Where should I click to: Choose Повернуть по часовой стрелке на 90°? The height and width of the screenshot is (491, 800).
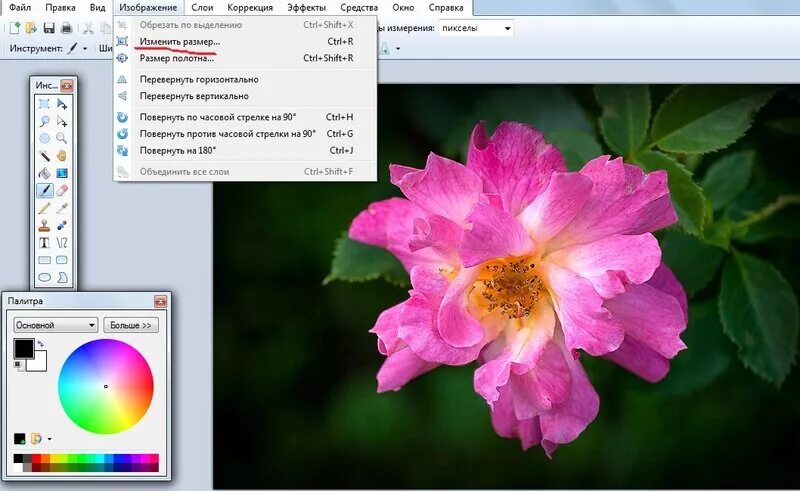click(245, 117)
